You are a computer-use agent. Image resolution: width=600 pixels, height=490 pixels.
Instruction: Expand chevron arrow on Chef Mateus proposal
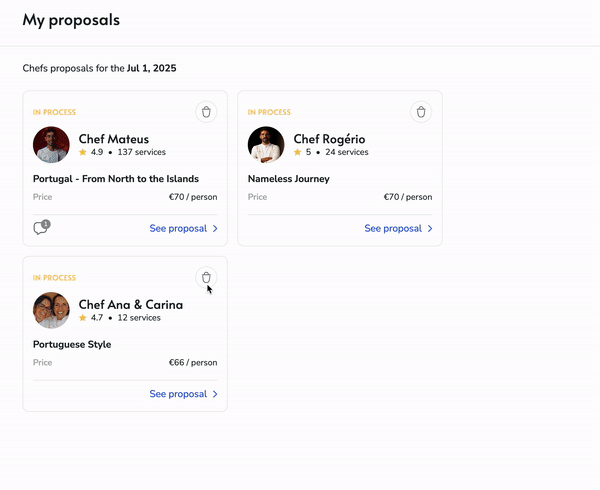(215, 229)
